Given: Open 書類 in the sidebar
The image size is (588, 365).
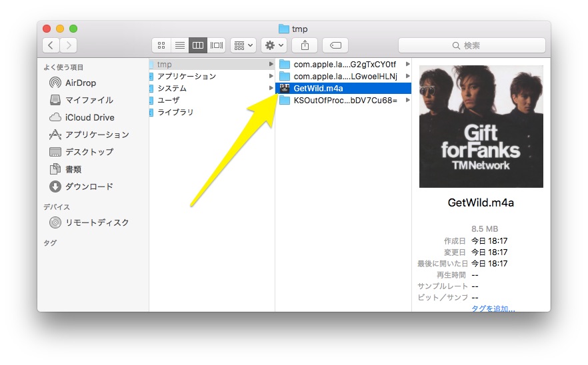Looking at the screenshot, I should (x=65, y=169).
